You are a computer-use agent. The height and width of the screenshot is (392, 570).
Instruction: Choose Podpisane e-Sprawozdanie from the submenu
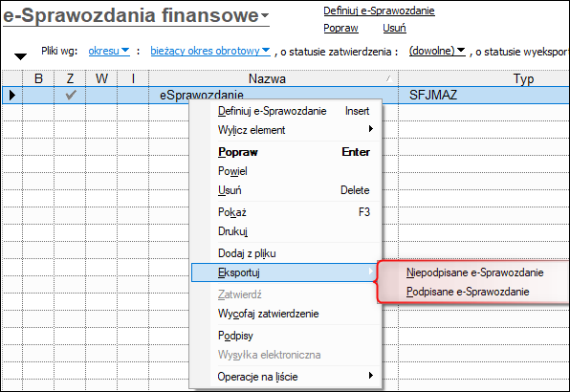[x=468, y=292]
